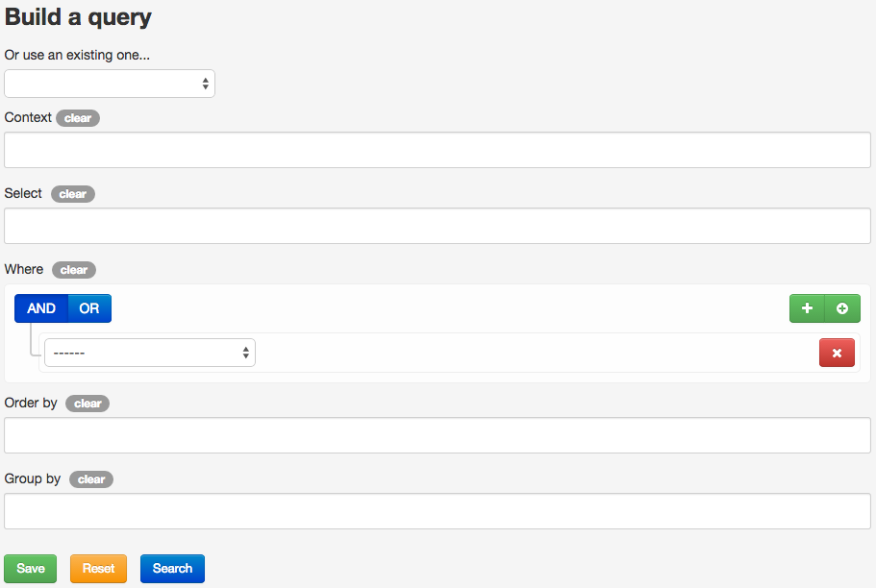The width and height of the screenshot is (876, 588).
Task: Click the add-group circled plus icon
Action: tap(842, 308)
